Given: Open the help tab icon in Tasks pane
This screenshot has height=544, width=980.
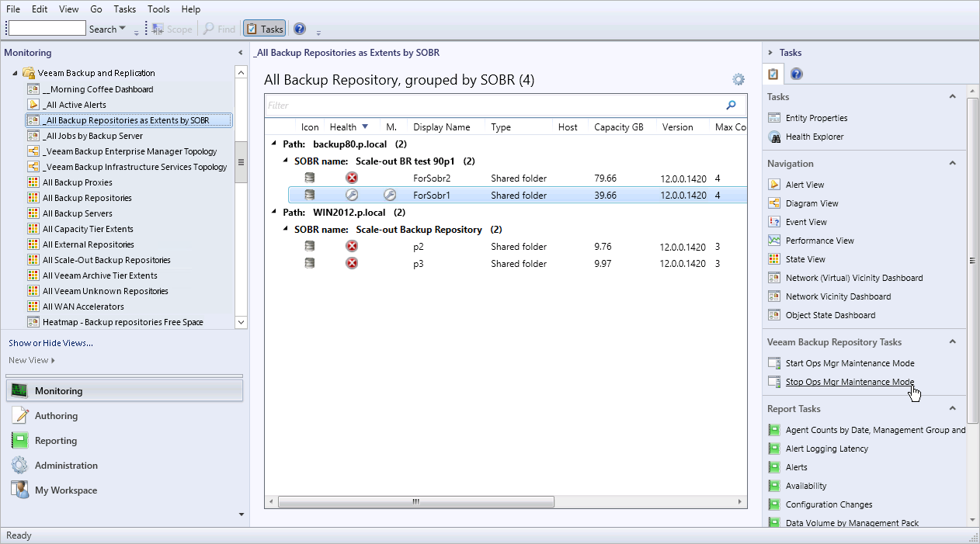Looking at the screenshot, I should (796, 74).
